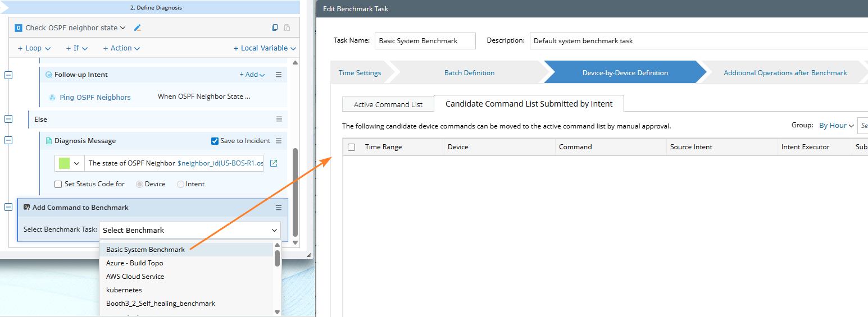The height and width of the screenshot is (317, 868).
Task: Click the pencil edit icon beside Check OSPF neighbor state
Action: click(x=138, y=27)
